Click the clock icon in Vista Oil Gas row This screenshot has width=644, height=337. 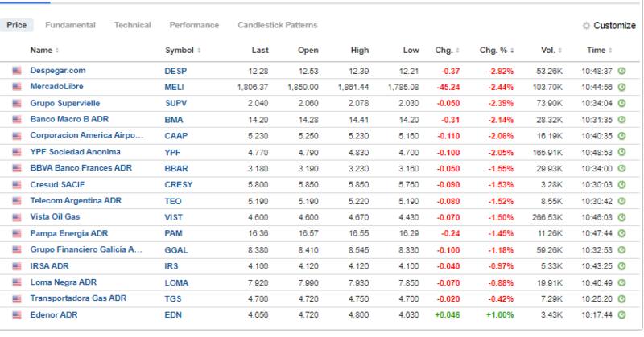pyautogui.click(x=621, y=217)
